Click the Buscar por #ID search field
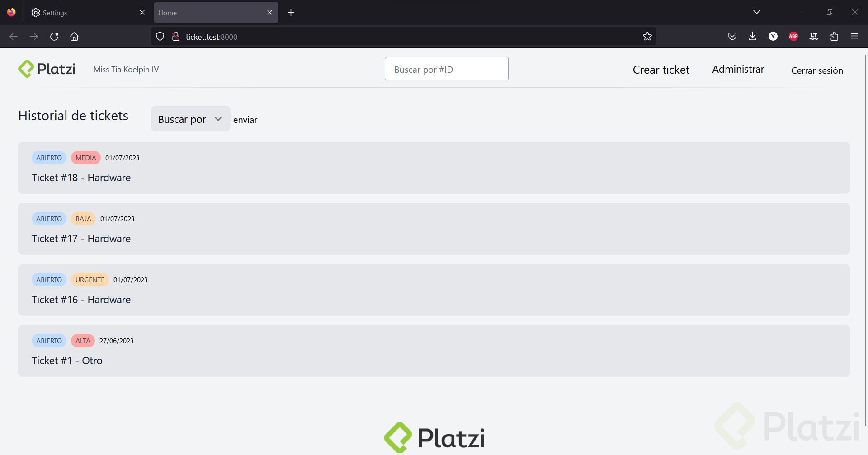868x455 pixels. click(x=446, y=69)
